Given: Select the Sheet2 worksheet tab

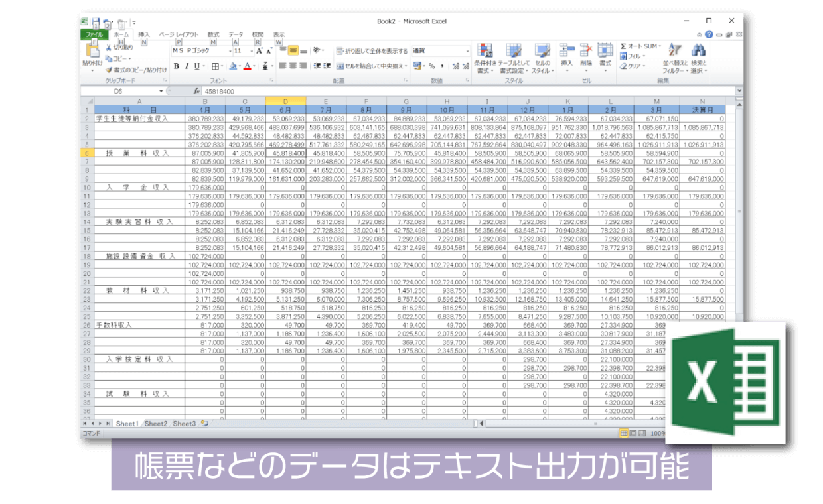Looking at the screenshot, I should pos(156,423).
